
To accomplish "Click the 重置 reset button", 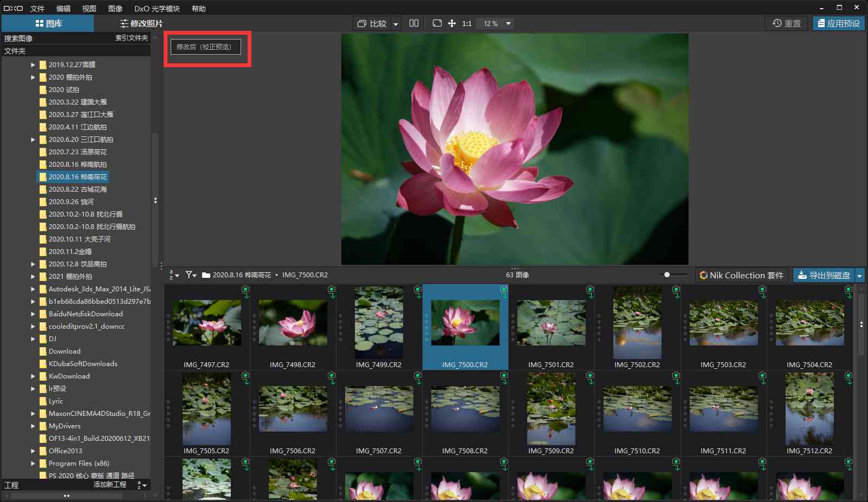I will tap(786, 23).
